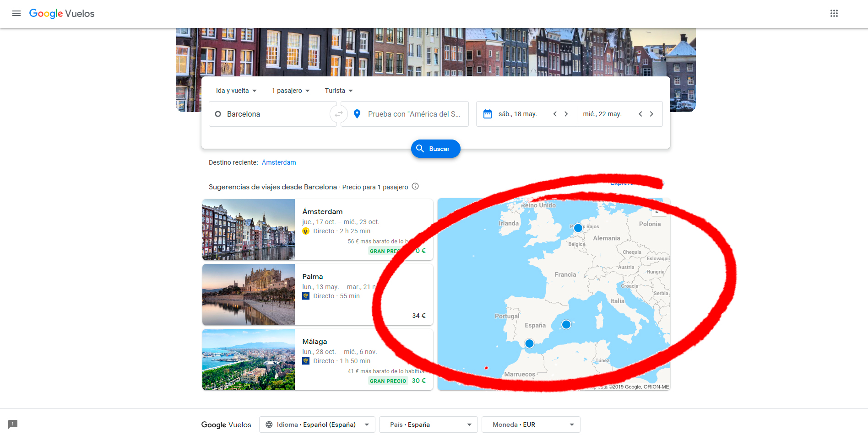The width and height of the screenshot is (868, 435).
Task: Click the Ryanair logo on Málaga card
Action: coord(306,361)
